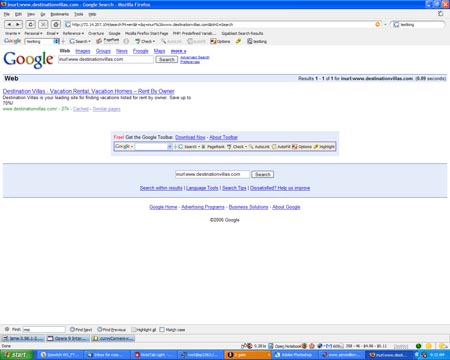Open the Personal bookmarks folder dropdown

33,33
